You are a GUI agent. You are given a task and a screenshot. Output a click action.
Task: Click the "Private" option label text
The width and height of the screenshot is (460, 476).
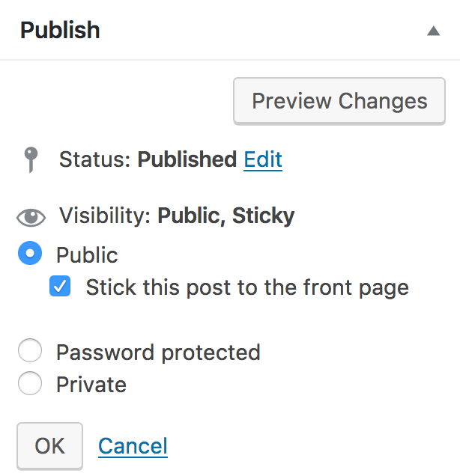[x=91, y=385]
